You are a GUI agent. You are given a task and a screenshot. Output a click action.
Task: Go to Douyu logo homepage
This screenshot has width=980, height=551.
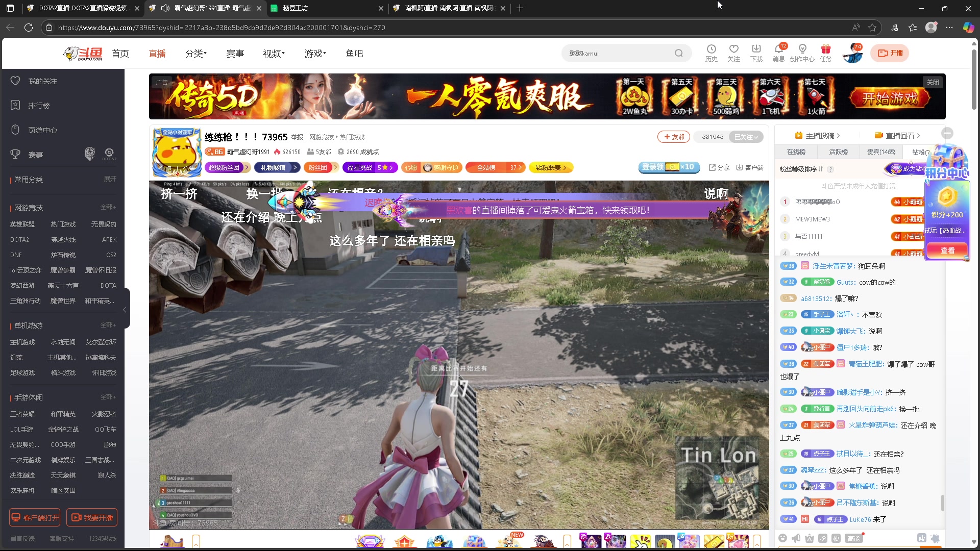pos(83,53)
